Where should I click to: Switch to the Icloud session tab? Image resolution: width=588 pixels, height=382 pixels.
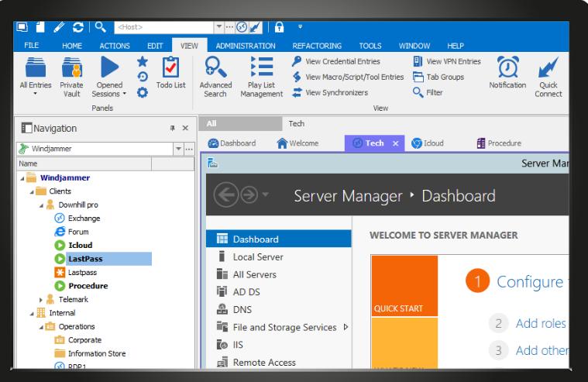[428, 143]
